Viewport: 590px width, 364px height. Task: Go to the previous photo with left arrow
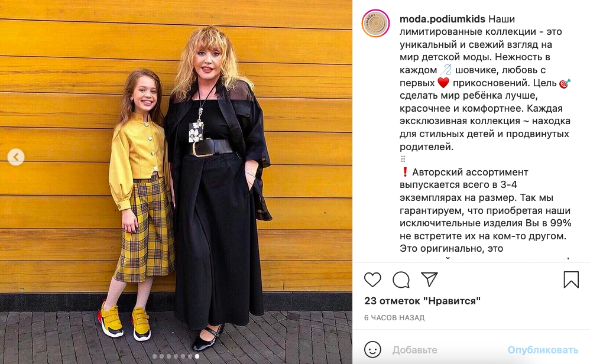point(16,157)
